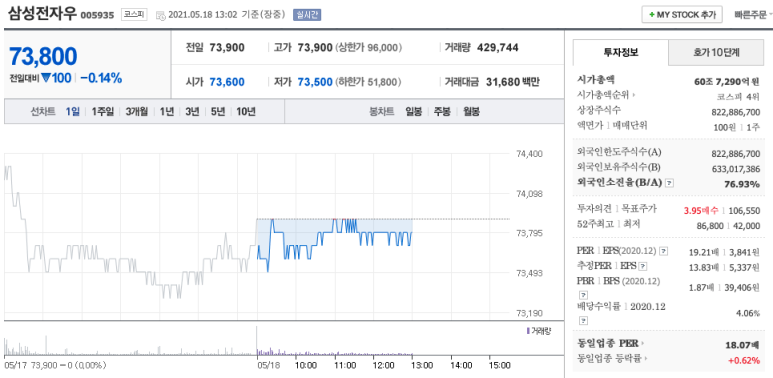
Task: Click the 실시간 badge
Action: [x=307, y=15]
